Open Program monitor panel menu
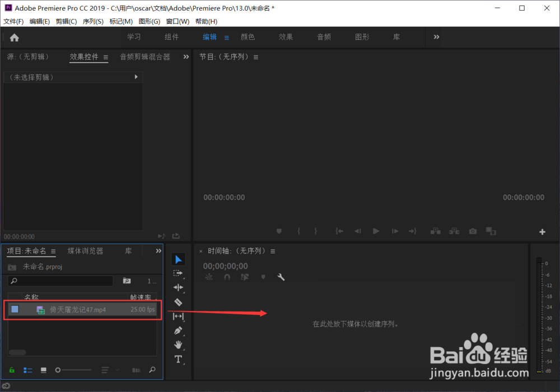The width and height of the screenshot is (560, 392). [x=256, y=57]
